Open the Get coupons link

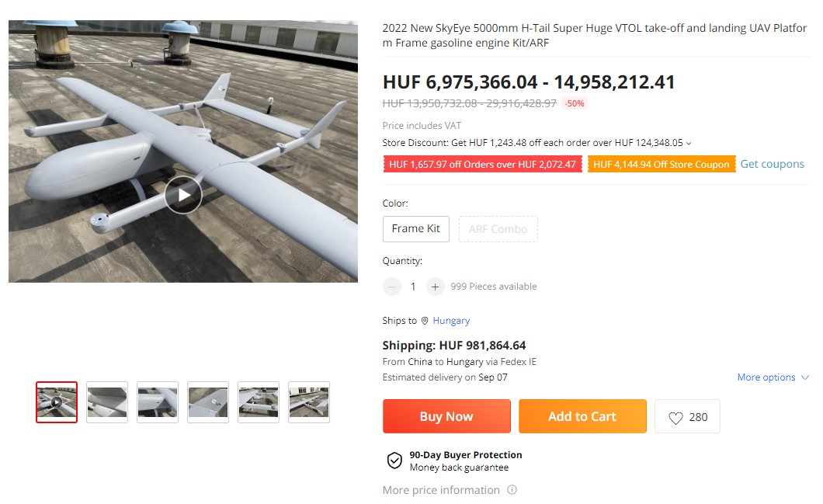click(x=772, y=164)
